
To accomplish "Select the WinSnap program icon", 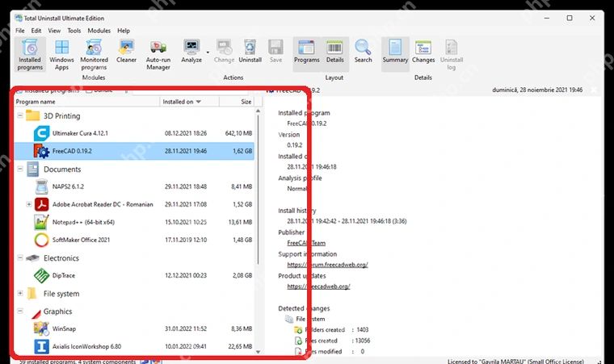I will (x=41, y=328).
